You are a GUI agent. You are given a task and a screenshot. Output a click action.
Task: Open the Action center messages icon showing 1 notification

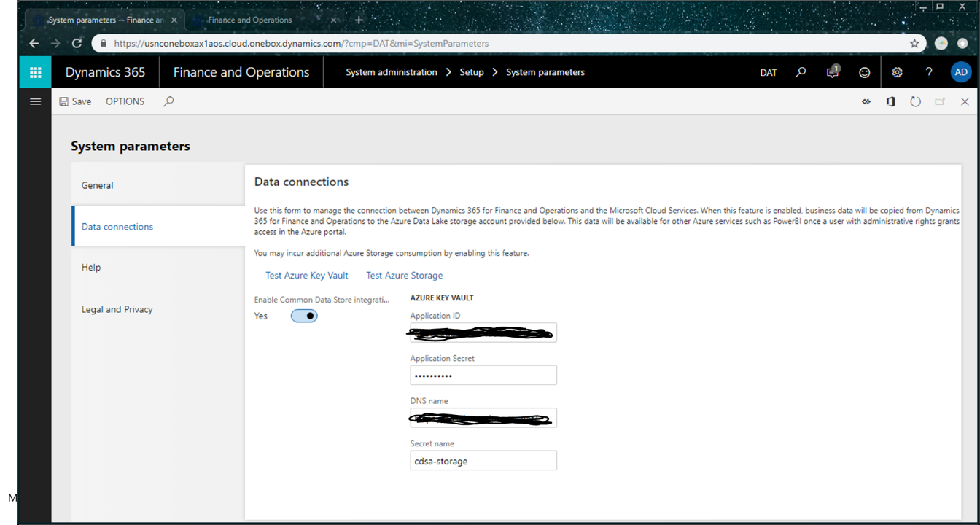pyautogui.click(x=832, y=72)
